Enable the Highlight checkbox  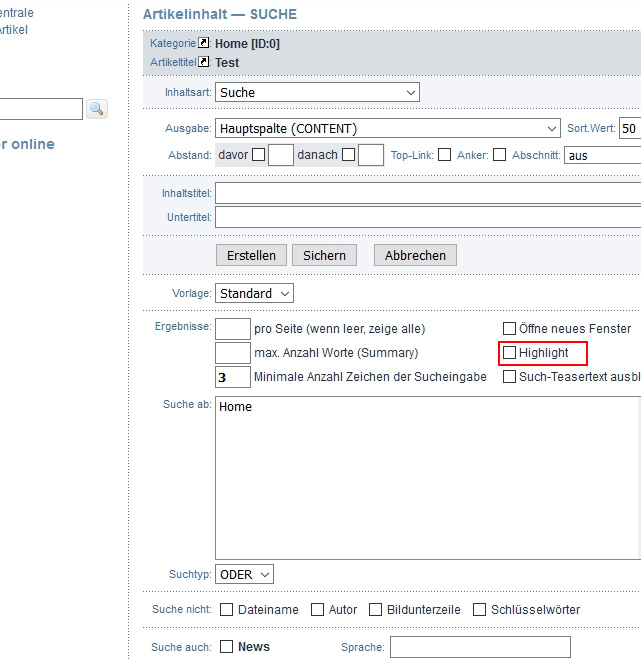pyautogui.click(x=510, y=353)
